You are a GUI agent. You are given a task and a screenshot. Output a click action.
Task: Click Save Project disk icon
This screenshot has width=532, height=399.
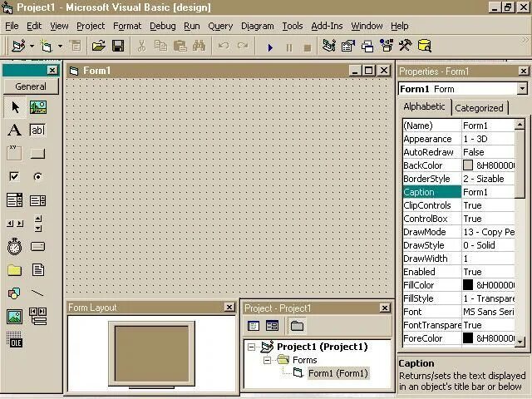(118, 46)
